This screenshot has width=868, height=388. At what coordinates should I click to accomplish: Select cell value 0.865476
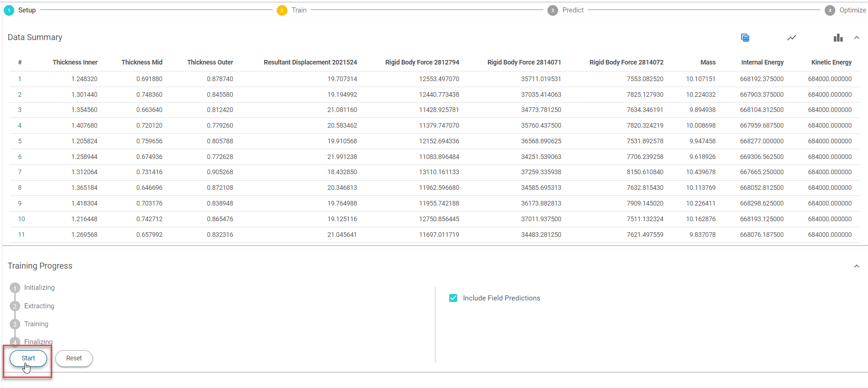tap(220, 219)
